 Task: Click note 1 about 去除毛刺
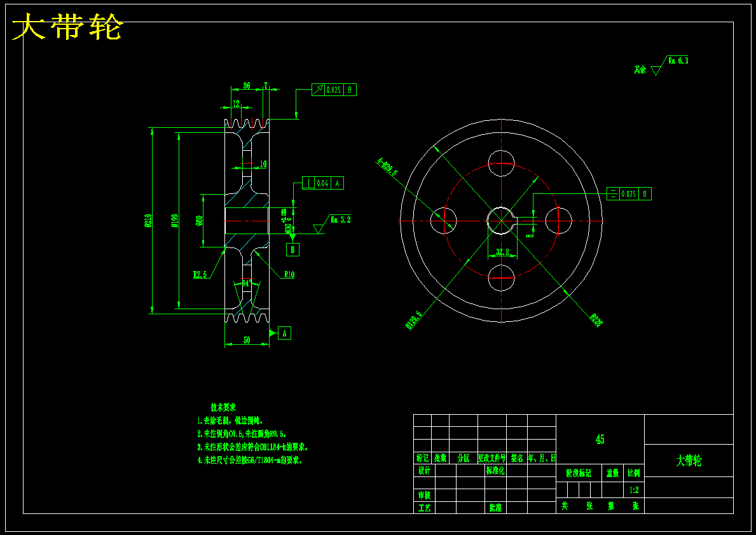(x=230, y=420)
